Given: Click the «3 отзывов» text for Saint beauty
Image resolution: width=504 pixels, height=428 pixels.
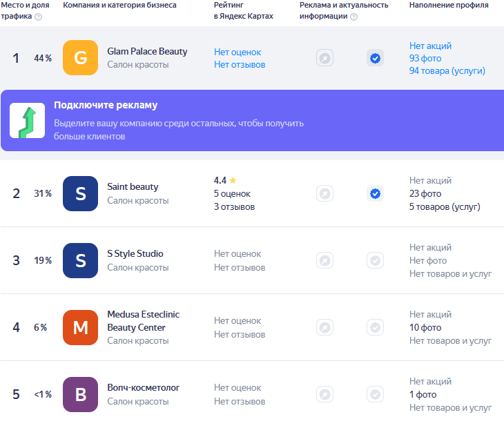Looking at the screenshot, I should click(x=234, y=207).
